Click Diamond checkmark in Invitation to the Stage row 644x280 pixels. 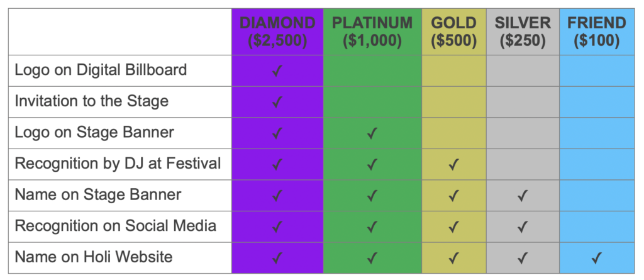point(277,102)
